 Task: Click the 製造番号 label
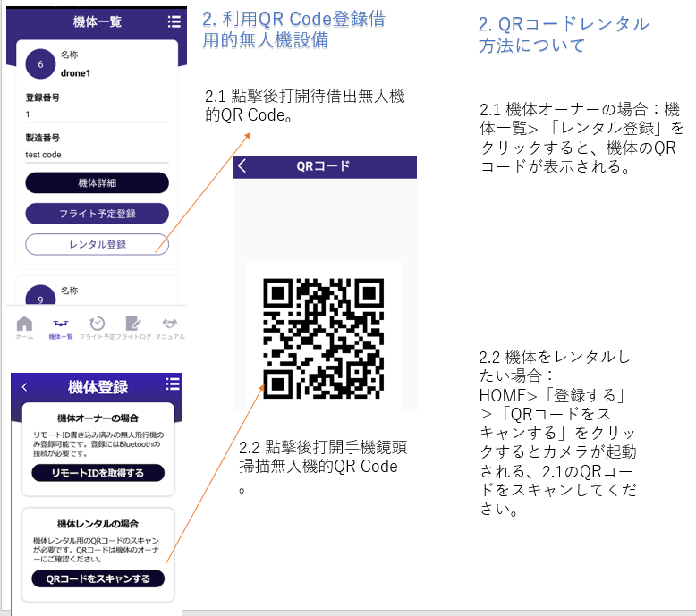[x=43, y=138]
